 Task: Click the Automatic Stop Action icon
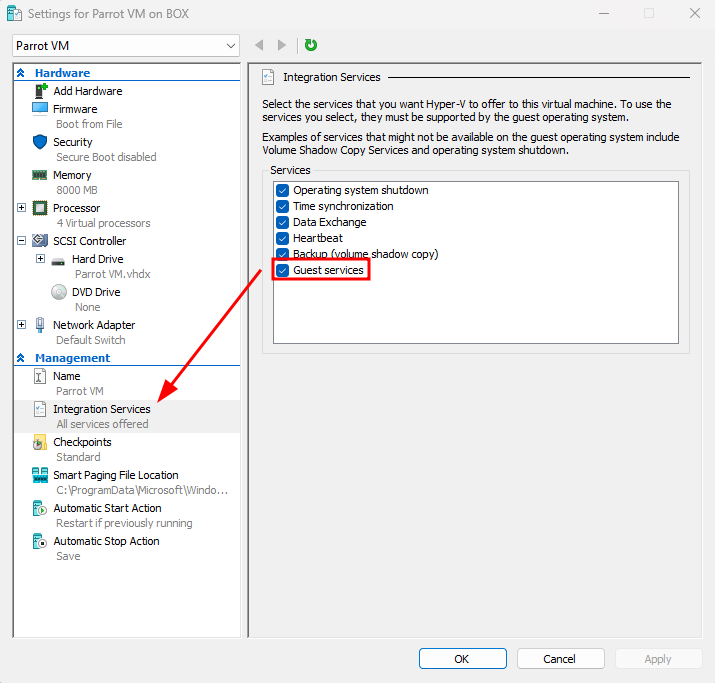[x=40, y=541]
